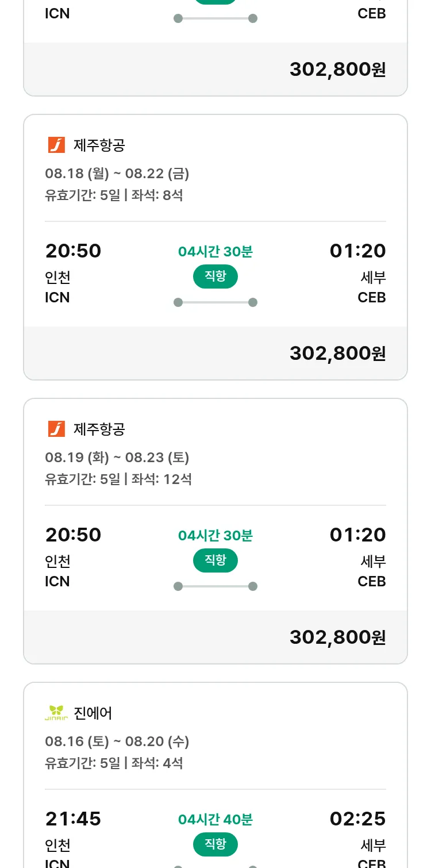Click the Jeju Air logo on the 08.19 flight

[x=56, y=429]
